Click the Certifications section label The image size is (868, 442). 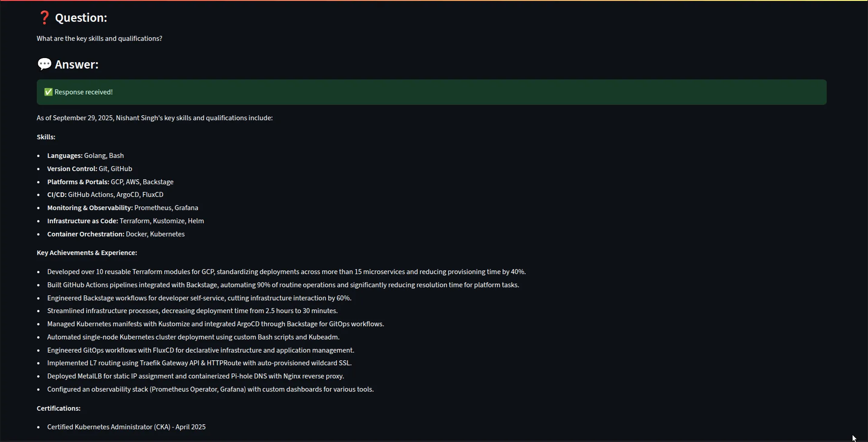59,408
